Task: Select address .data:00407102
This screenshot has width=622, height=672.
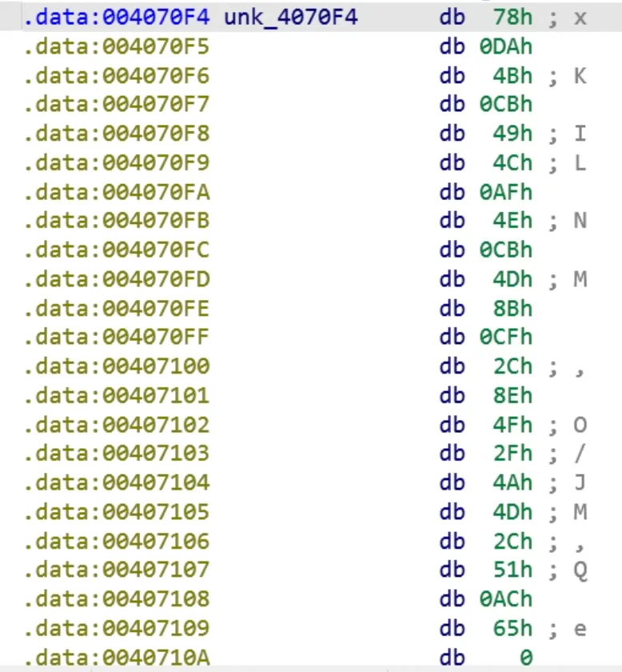Action: [117, 424]
